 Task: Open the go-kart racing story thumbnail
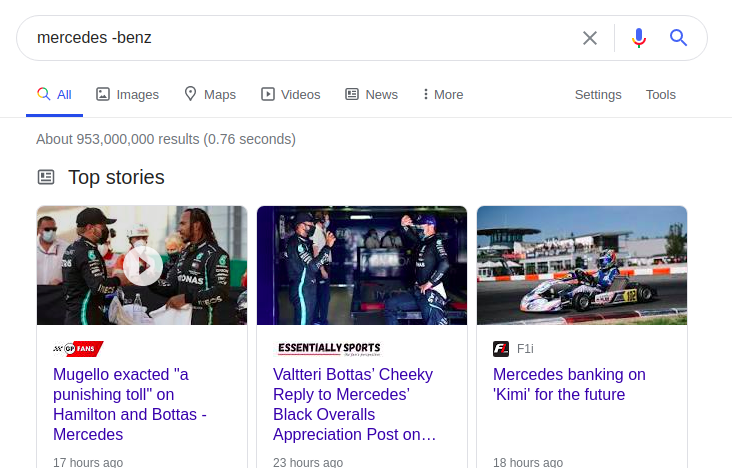582,265
